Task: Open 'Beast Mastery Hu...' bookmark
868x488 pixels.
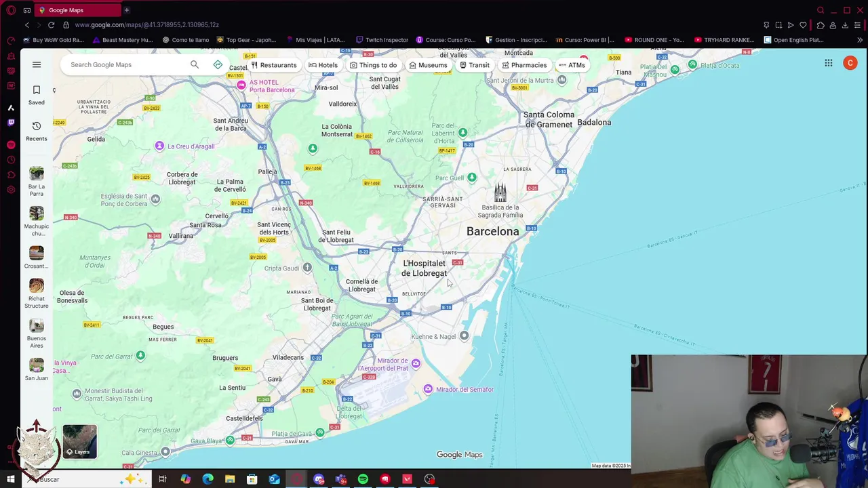Action: point(123,40)
